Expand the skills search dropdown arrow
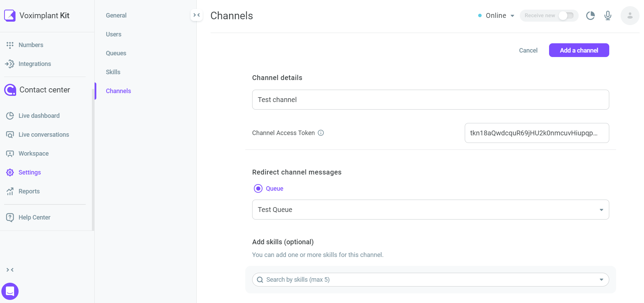The height and width of the screenshot is (303, 644). tap(601, 280)
